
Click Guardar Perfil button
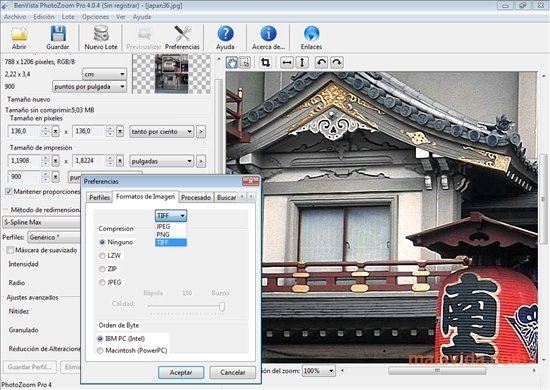coord(29,367)
